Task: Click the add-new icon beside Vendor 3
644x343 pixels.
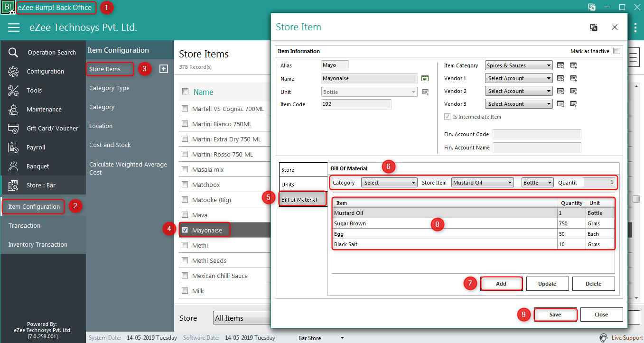Action: pos(573,104)
